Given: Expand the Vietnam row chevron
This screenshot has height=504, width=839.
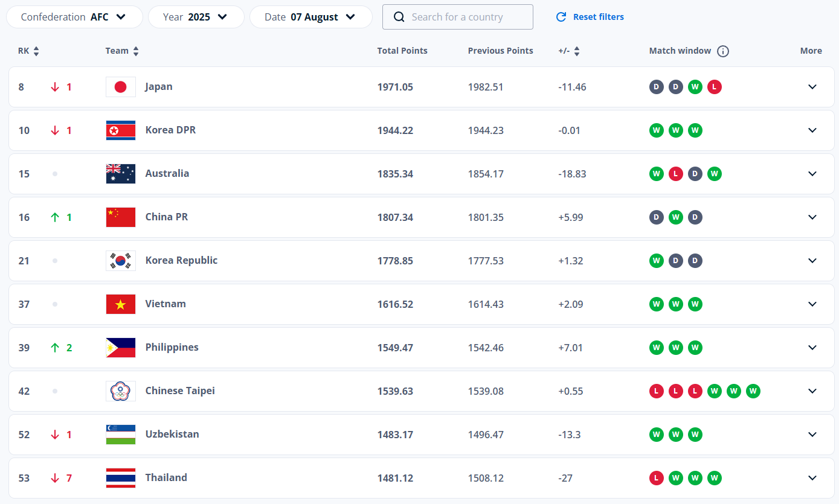Looking at the screenshot, I should [812, 304].
